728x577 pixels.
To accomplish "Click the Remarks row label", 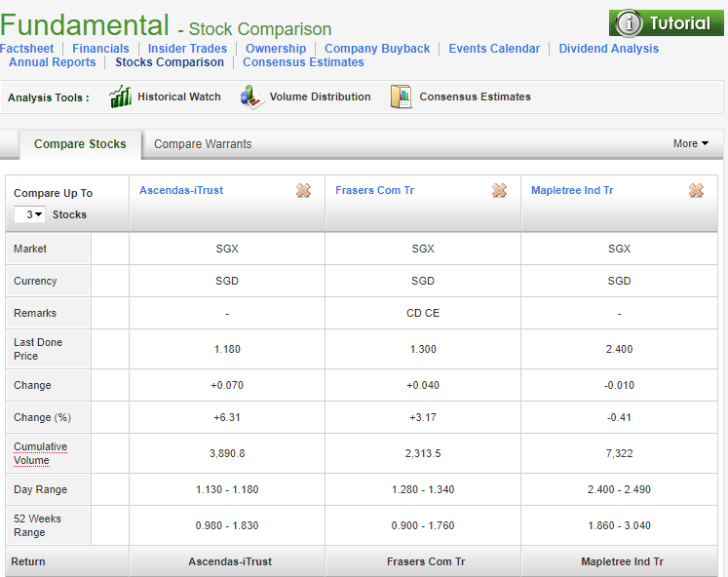I will pyautogui.click(x=35, y=313).
